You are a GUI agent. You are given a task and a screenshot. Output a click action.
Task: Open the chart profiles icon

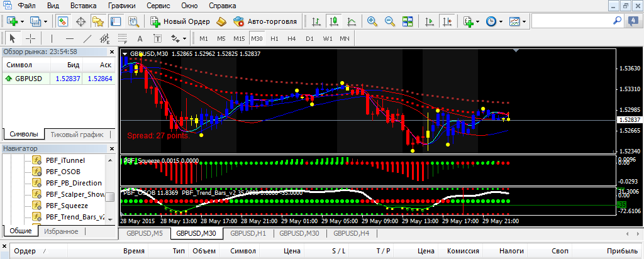35,21
